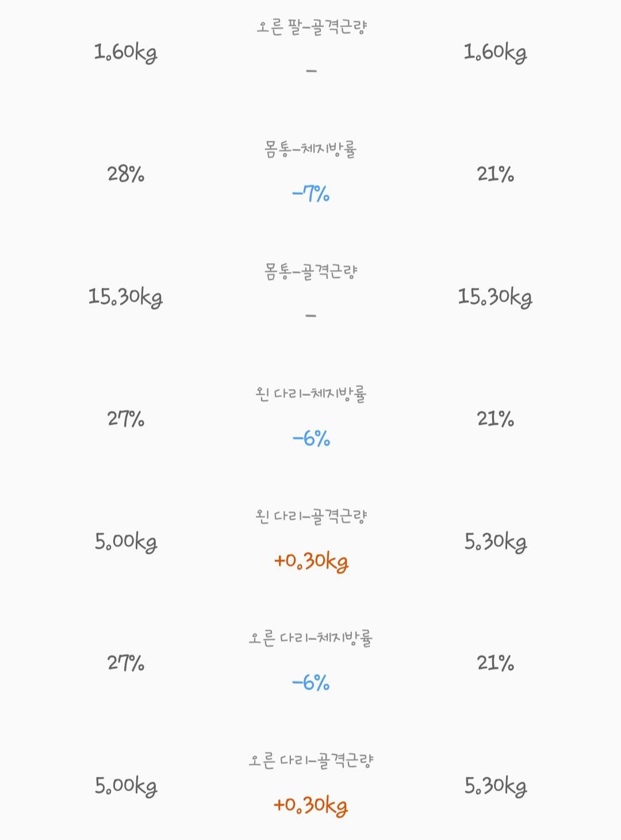
Task: Tap the 몸통-골격근량 label
Action: point(311,272)
